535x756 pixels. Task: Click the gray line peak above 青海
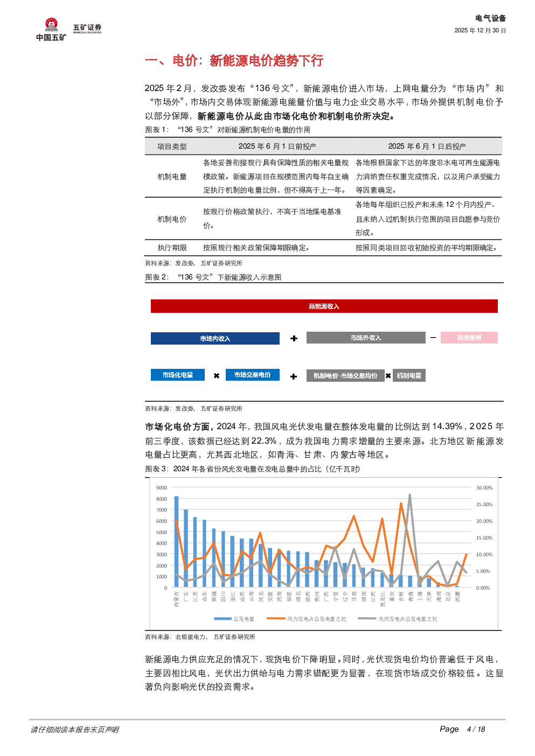410,495
